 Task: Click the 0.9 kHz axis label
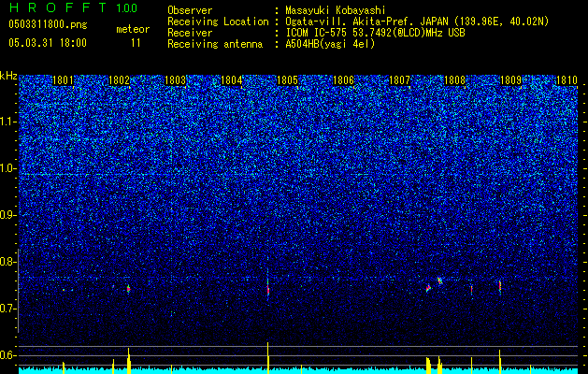pyautogui.click(x=8, y=215)
